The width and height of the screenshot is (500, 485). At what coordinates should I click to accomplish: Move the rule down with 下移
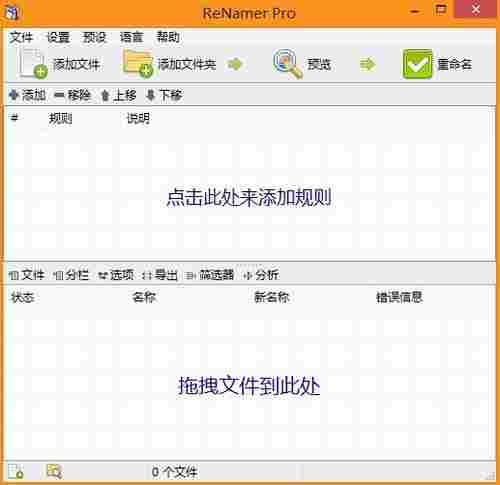tap(164, 95)
